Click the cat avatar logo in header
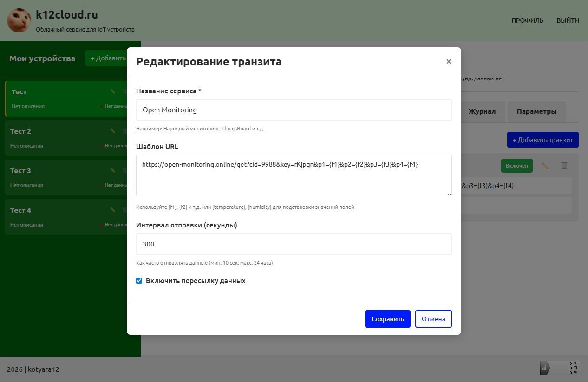The width and height of the screenshot is (588, 382). click(19, 20)
